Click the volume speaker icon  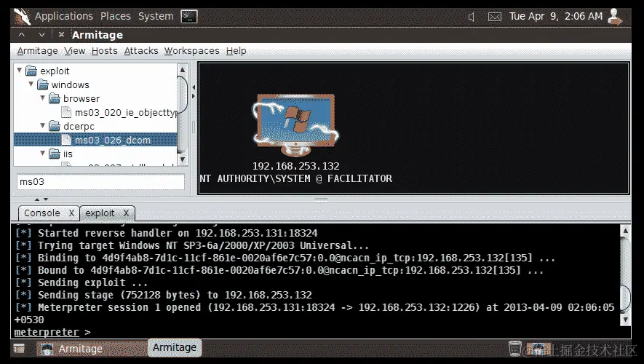click(x=472, y=17)
